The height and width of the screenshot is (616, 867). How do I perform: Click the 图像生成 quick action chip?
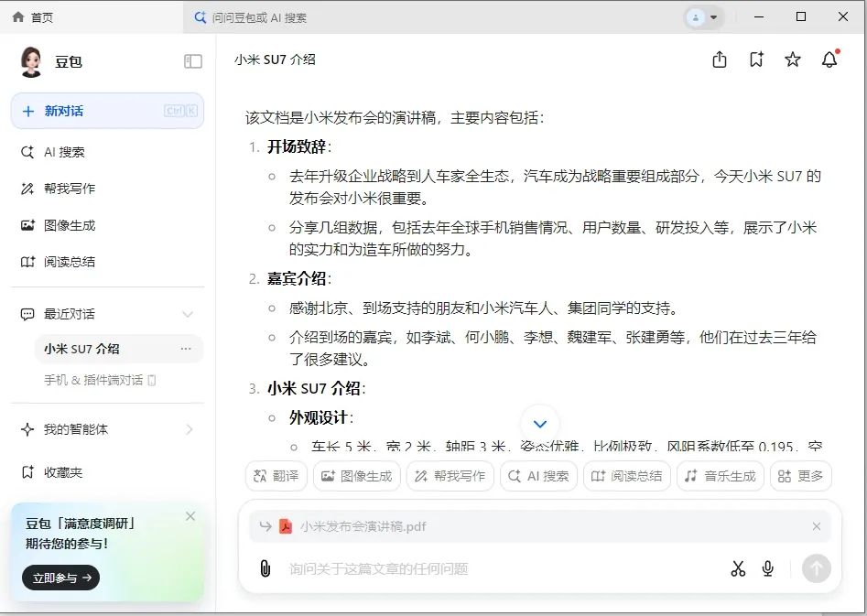point(357,476)
